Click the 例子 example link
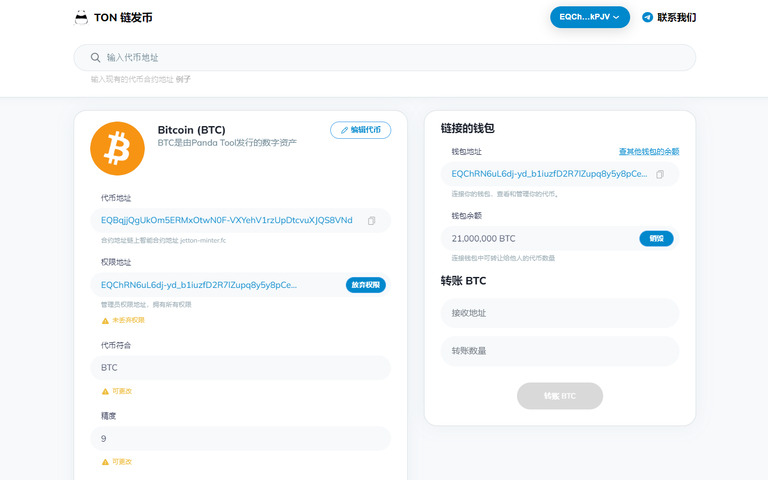This screenshot has width=768, height=480. [x=183, y=79]
